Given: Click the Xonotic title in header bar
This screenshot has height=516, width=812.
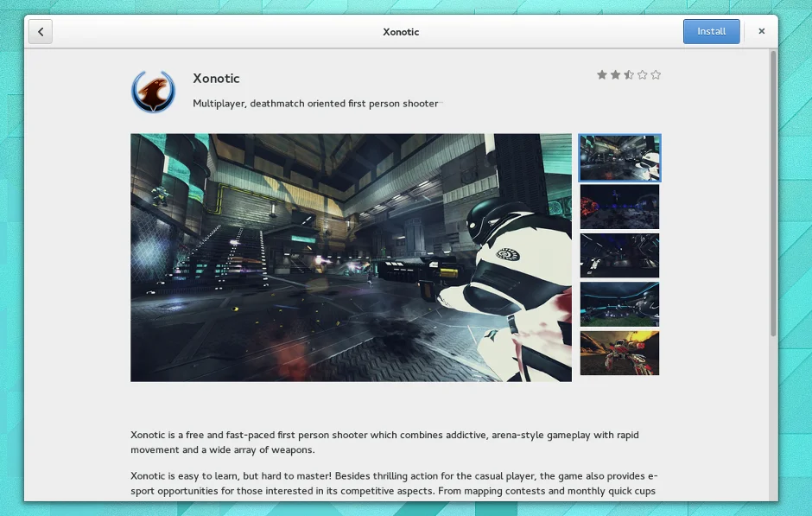Looking at the screenshot, I should tap(401, 32).
